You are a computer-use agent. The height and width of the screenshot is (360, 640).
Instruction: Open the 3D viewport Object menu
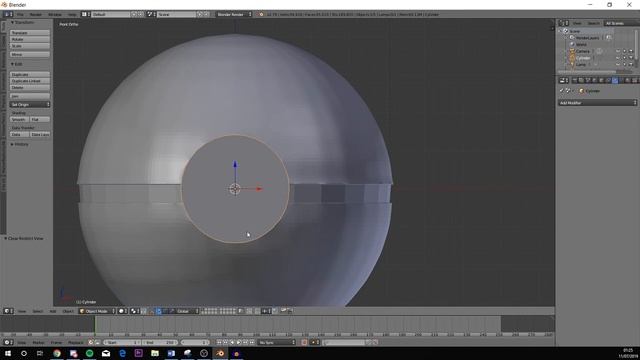(x=68, y=311)
